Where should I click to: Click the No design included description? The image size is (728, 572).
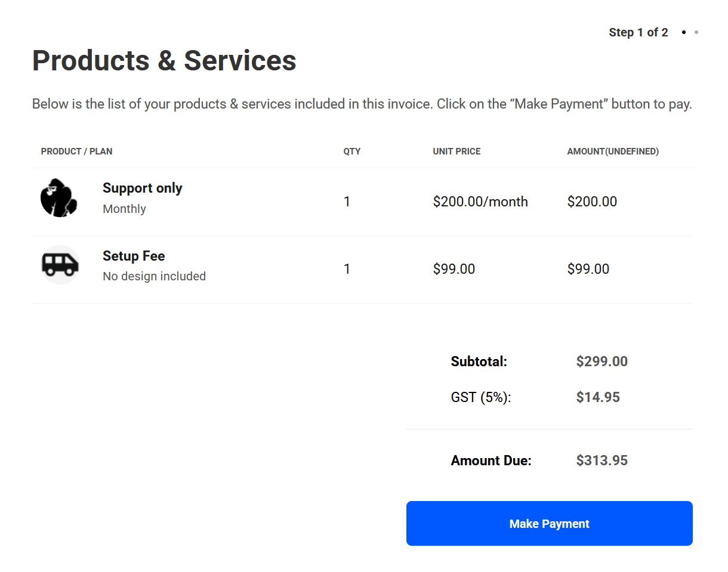tap(154, 276)
